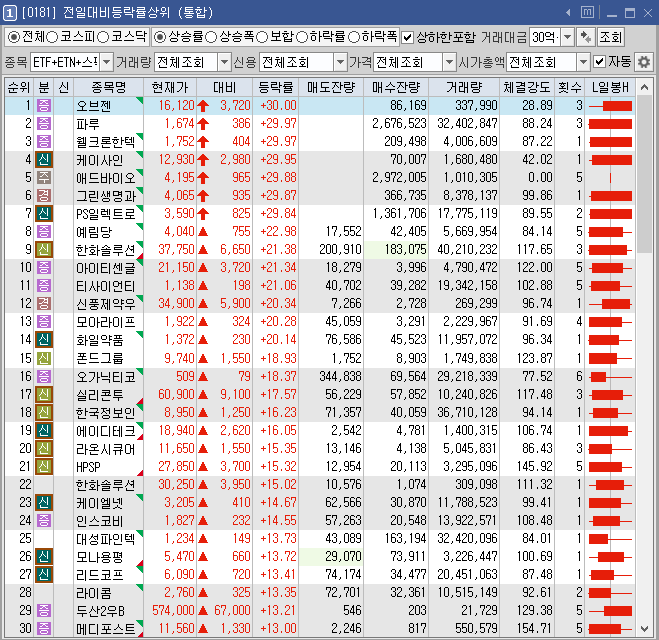Select the 코스피 radio button
This screenshot has width=659, height=640.
52,37
